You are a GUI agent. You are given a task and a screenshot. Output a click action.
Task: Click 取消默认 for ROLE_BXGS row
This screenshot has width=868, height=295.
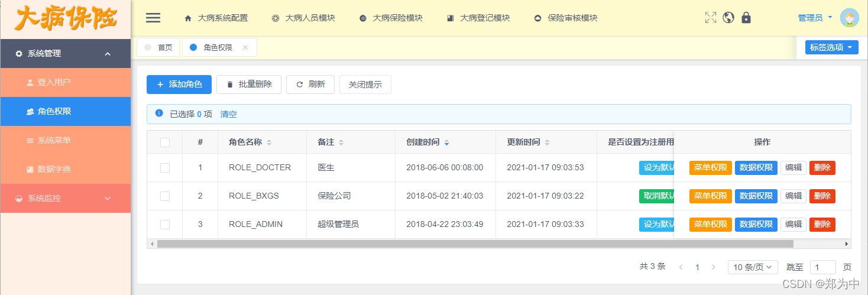tap(656, 196)
